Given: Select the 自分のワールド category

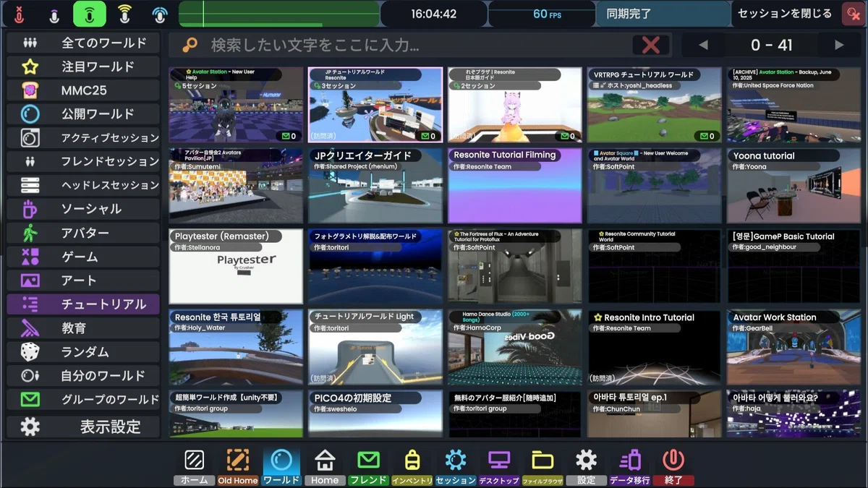Looking at the screenshot, I should [83, 376].
